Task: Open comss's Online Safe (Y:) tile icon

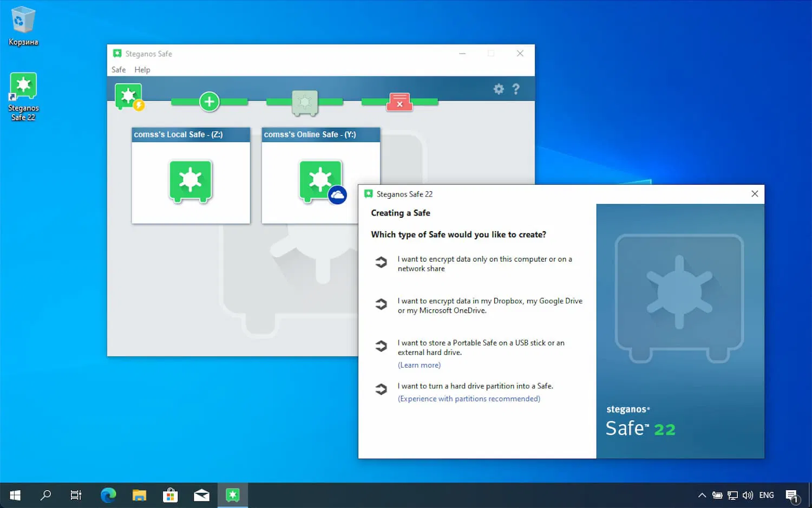Action: point(322,182)
